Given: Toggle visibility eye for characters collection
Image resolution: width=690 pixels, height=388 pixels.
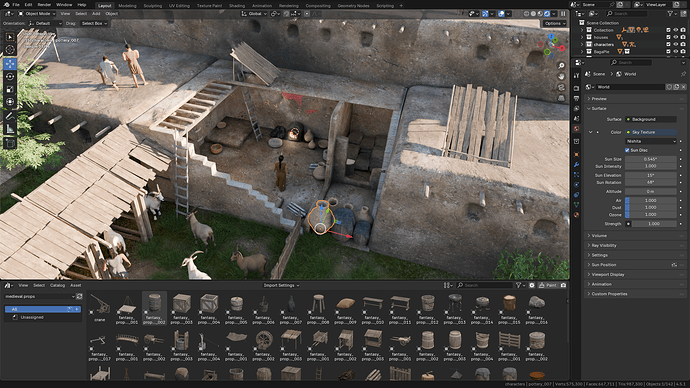Looking at the screenshot, I should pyautogui.click(x=675, y=44).
